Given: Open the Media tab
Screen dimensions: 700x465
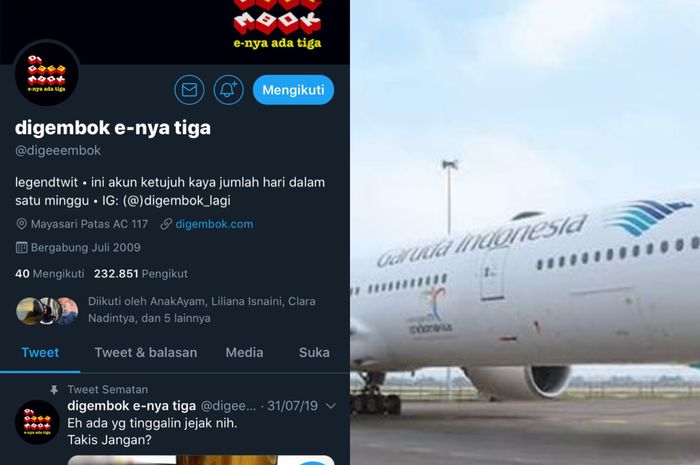Looking at the screenshot, I should coord(244,353).
